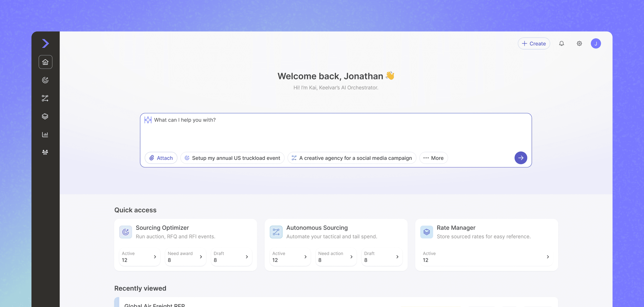This screenshot has width=644, height=307.
Task: Click the notifications bell icon
Action: 561,43
